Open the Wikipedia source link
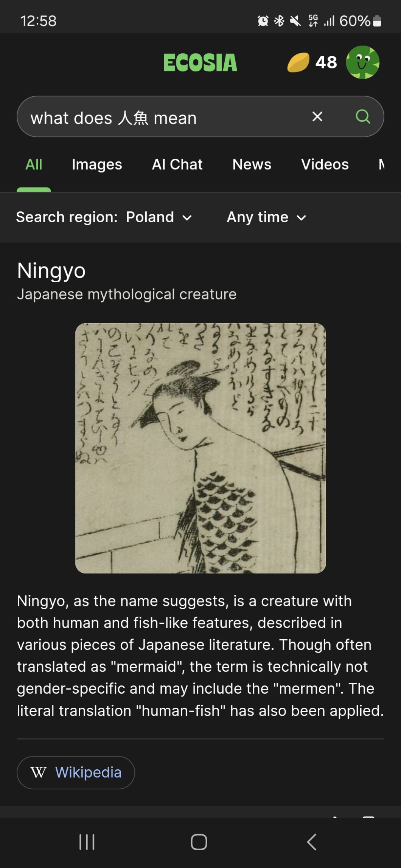This screenshot has width=401, height=868. click(x=76, y=772)
